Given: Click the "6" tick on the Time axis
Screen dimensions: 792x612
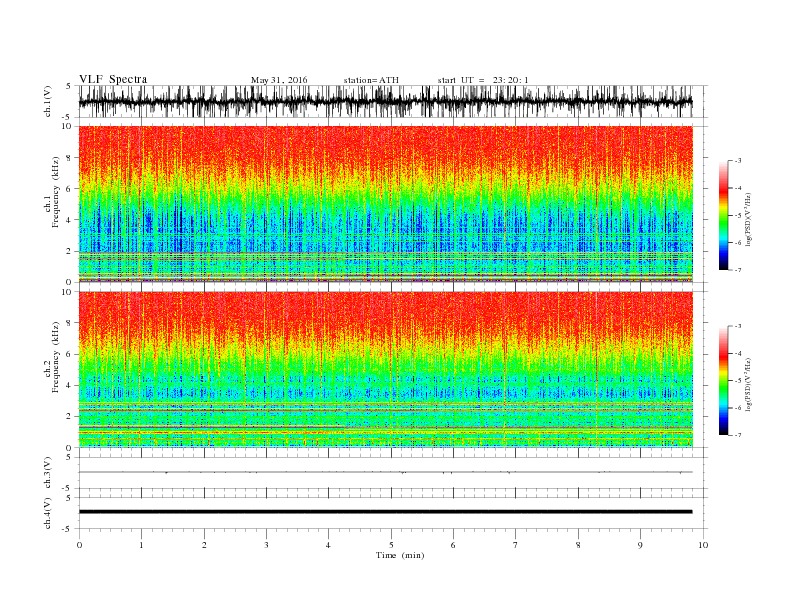Looking at the screenshot, I should coord(453,545).
